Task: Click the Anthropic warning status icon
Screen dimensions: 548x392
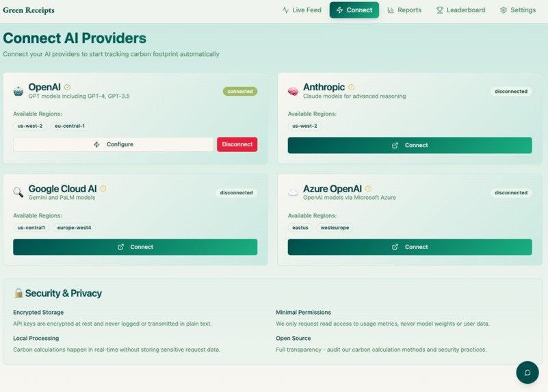Action: [351, 87]
